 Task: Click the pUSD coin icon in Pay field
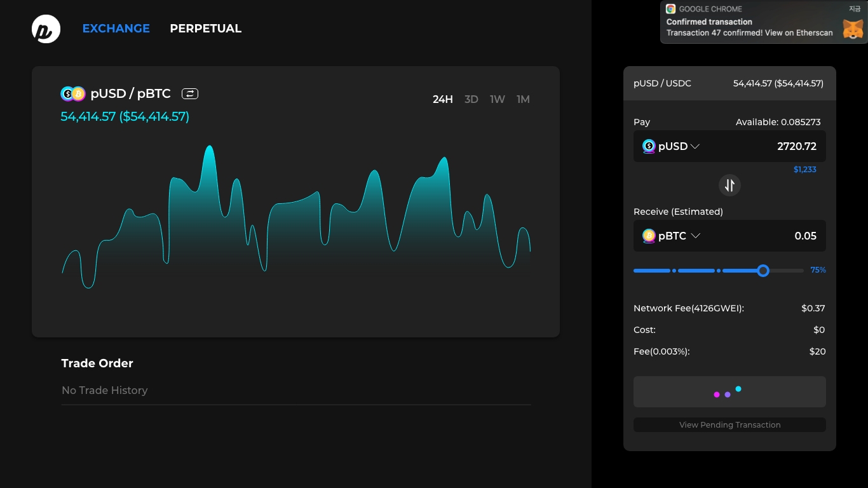tap(649, 147)
